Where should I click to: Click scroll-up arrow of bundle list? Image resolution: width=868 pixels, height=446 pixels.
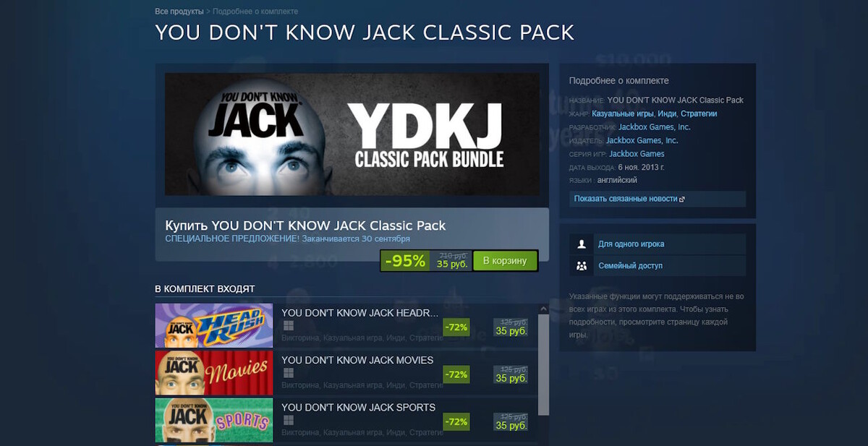click(x=544, y=309)
